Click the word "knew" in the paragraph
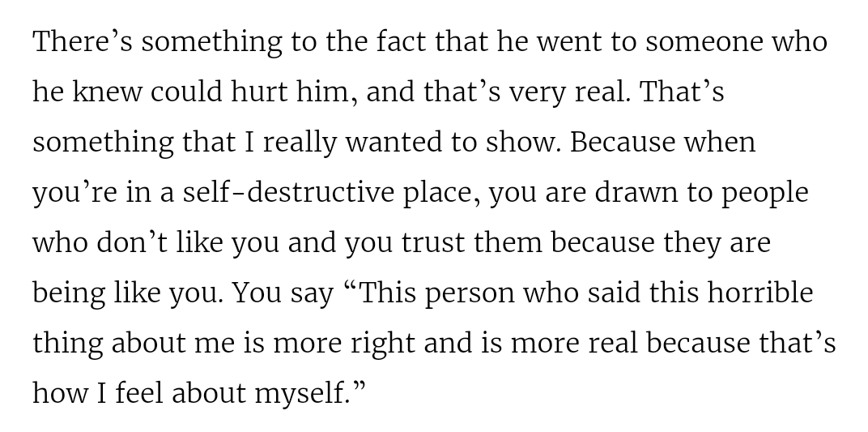868x432 pixels. (105, 92)
